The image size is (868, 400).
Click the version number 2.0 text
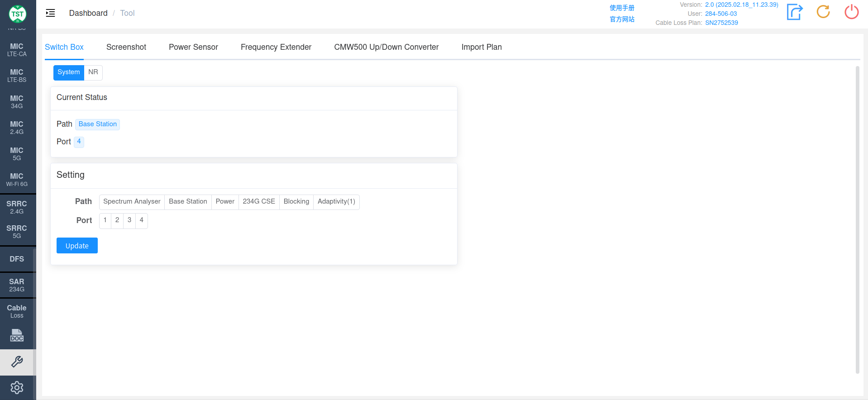(x=742, y=5)
